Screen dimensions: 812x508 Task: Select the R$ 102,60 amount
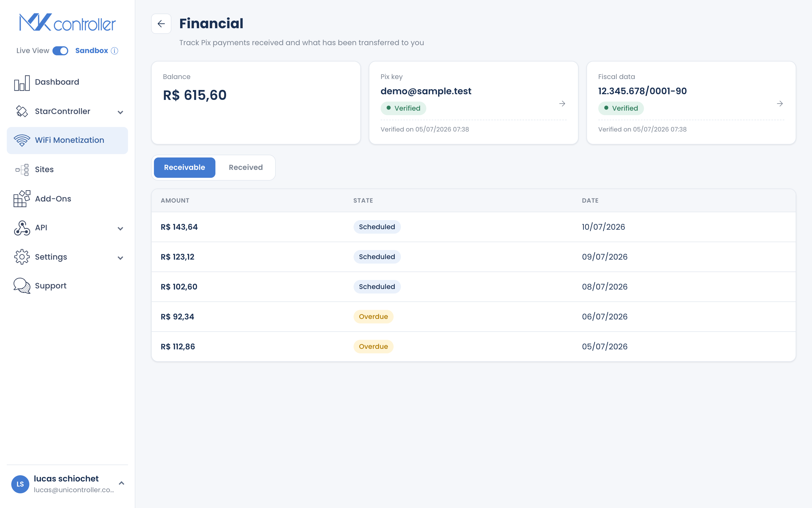pyautogui.click(x=179, y=286)
